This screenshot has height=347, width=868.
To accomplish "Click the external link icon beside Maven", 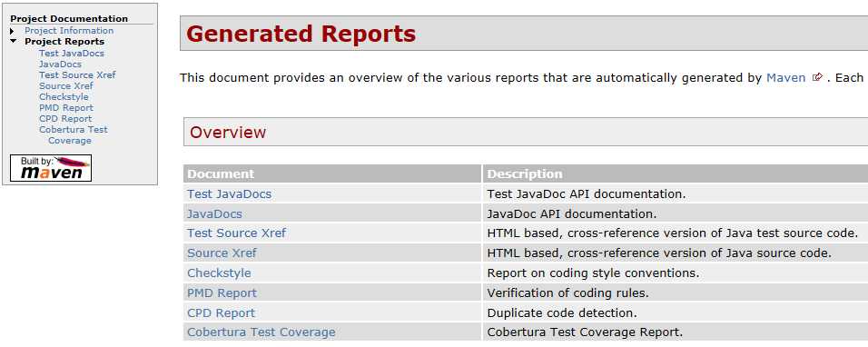I will point(817,77).
